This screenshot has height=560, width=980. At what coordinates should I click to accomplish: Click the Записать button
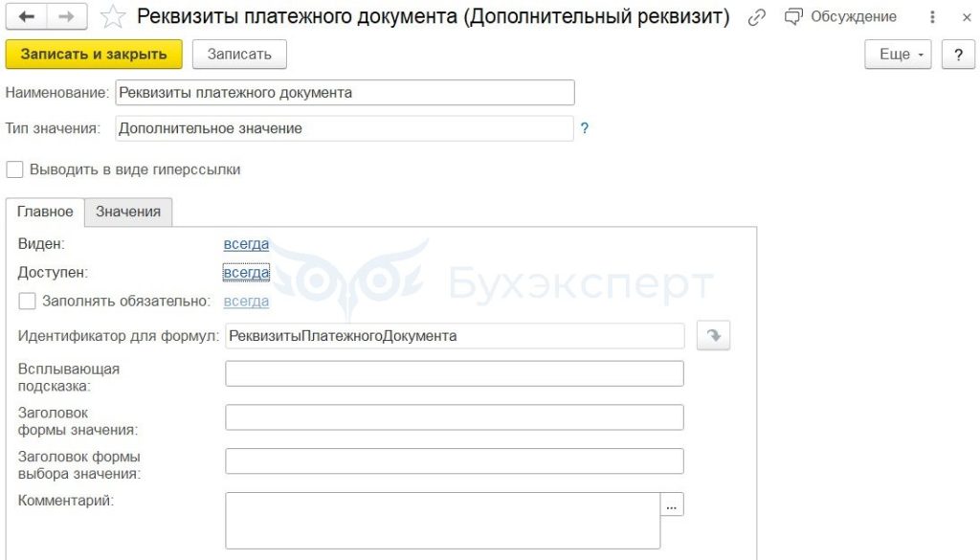click(x=239, y=55)
